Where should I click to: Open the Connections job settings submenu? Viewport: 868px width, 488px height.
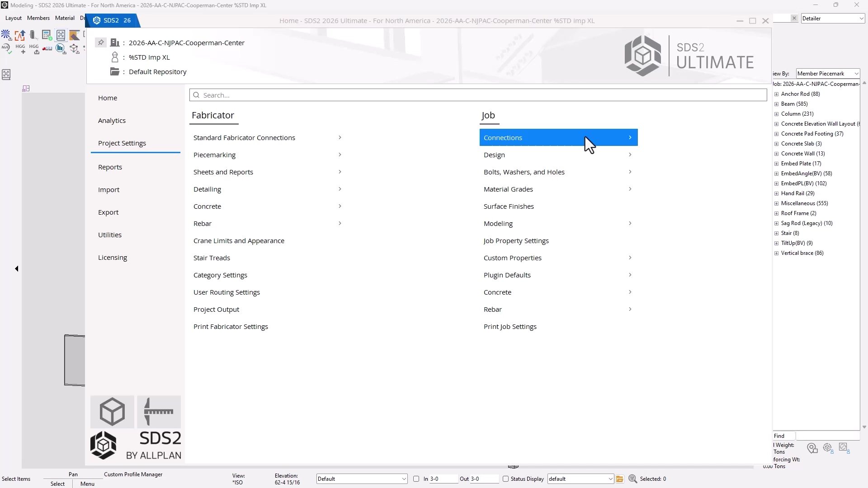[x=558, y=137]
